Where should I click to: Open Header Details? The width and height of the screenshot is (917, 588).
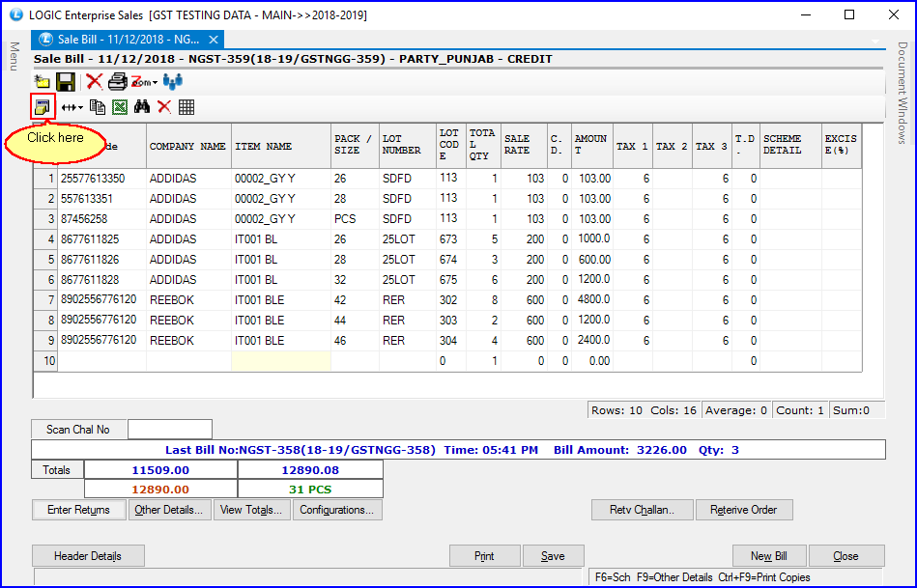tap(88, 556)
